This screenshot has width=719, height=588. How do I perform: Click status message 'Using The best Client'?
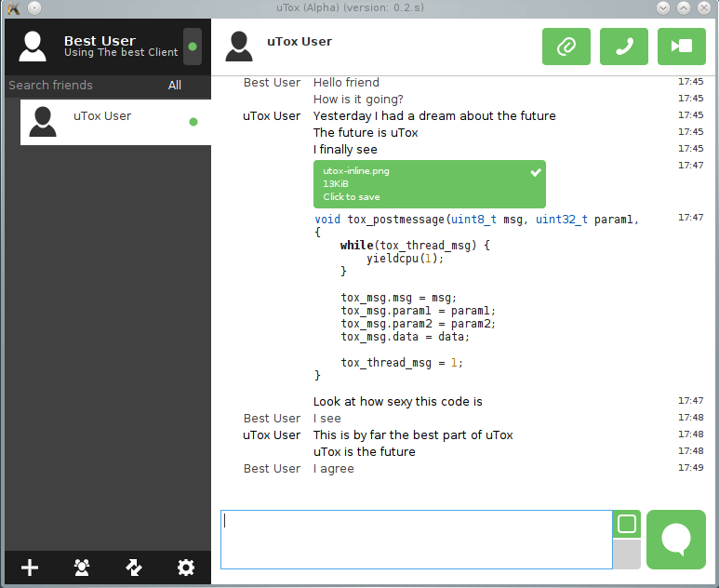[x=121, y=52]
